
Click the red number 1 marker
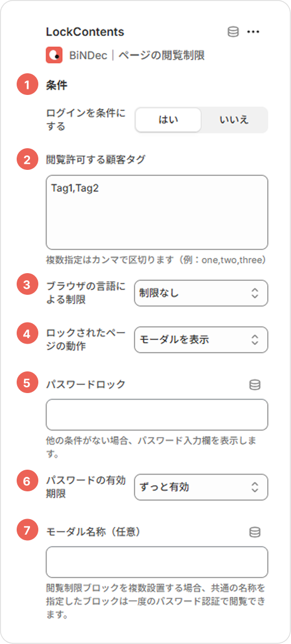pyautogui.click(x=27, y=85)
